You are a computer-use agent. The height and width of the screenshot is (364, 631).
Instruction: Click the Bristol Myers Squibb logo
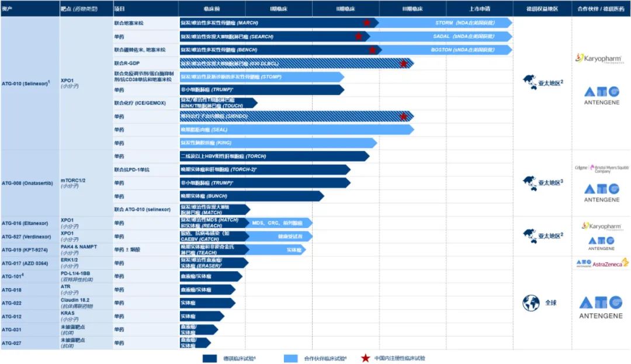[601, 169]
